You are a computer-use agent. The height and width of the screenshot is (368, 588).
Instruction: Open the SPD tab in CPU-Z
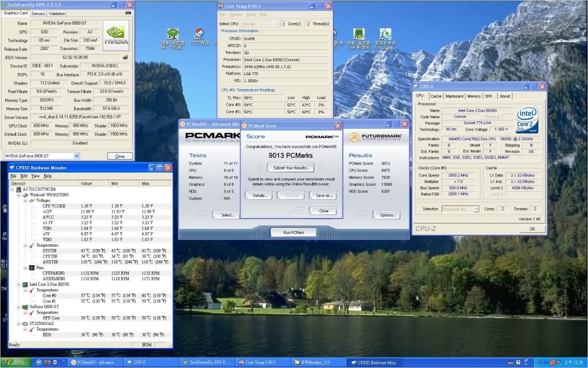pyautogui.click(x=489, y=97)
